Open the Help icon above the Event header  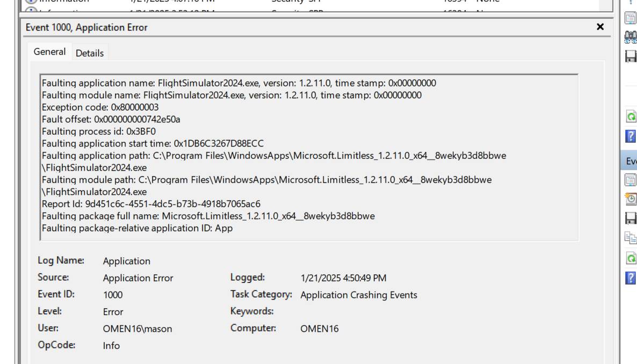pyautogui.click(x=631, y=136)
